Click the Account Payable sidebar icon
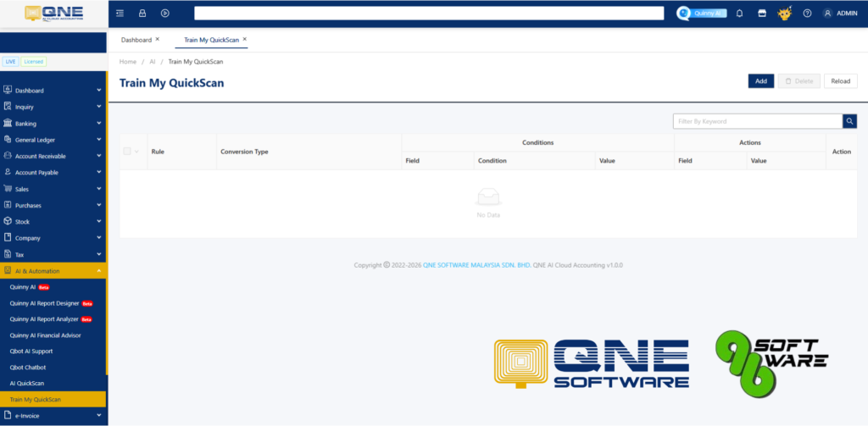Screen dimensions: 868x426 (8, 172)
